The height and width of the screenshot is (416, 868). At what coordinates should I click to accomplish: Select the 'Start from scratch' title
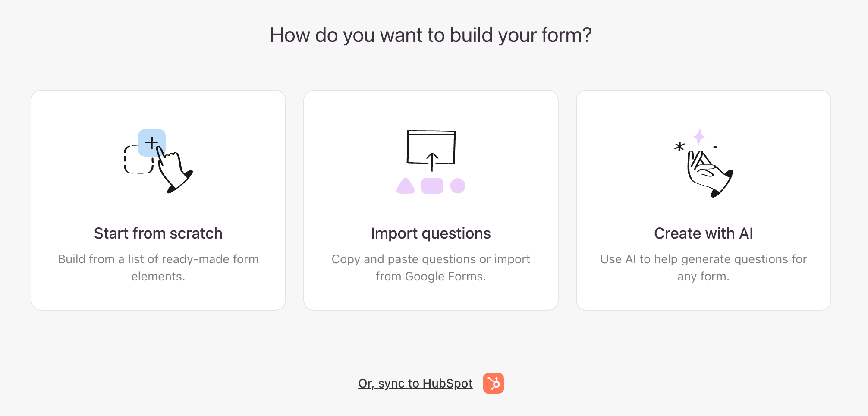coord(158,233)
